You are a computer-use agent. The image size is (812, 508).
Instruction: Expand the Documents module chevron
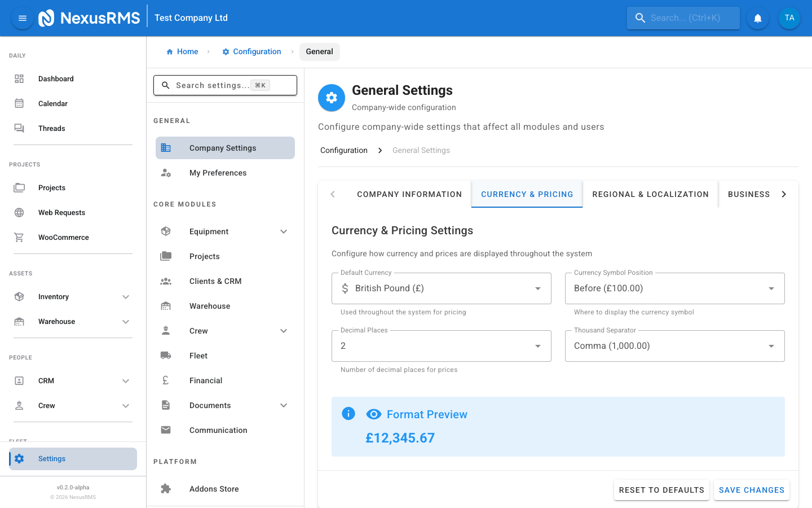284,405
